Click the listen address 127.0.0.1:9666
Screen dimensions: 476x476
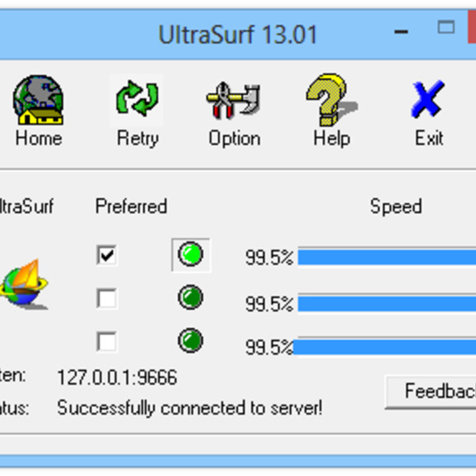(117, 378)
